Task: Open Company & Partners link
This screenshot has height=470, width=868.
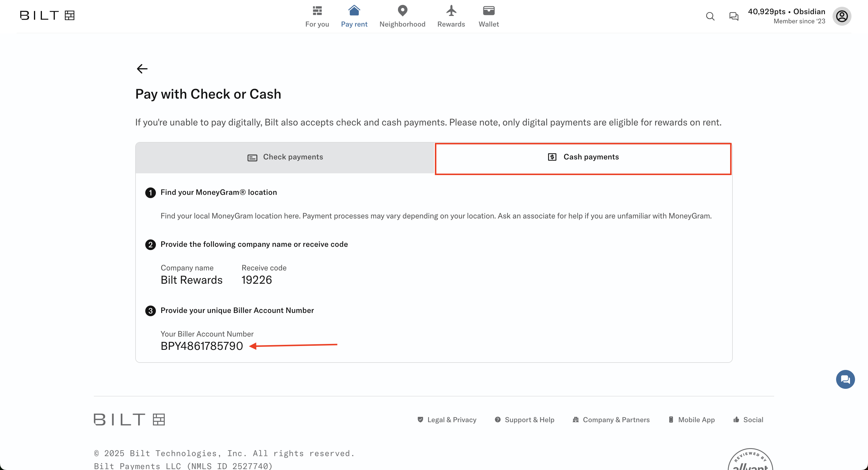Action: (611, 420)
